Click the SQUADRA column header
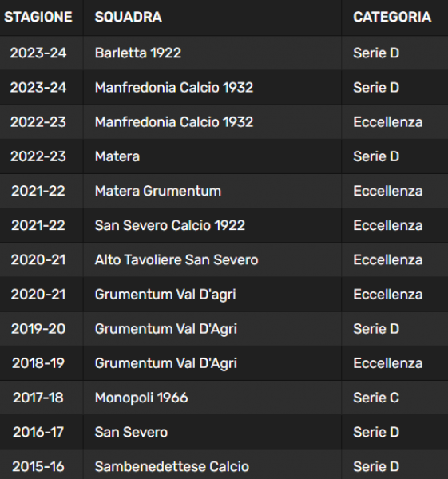The image size is (448, 479). click(129, 17)
